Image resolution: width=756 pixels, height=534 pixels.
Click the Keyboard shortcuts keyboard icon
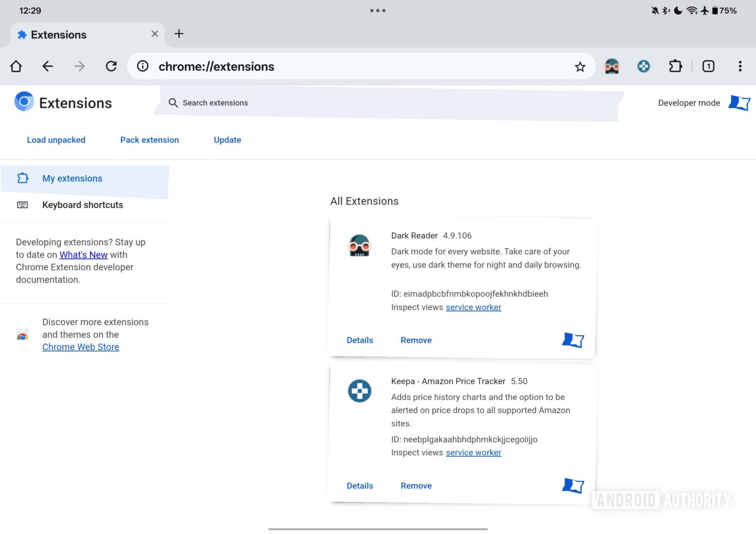[x=22, y=204]
